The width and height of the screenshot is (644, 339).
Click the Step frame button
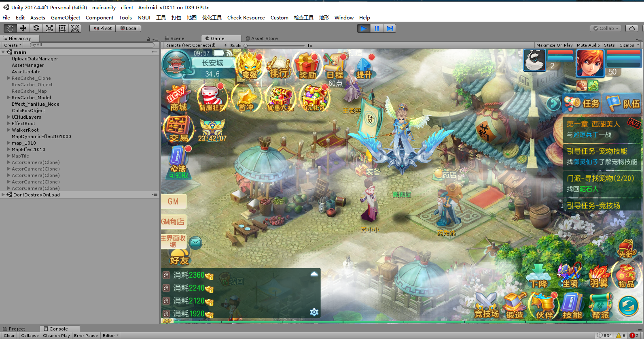tap(390, 28)
